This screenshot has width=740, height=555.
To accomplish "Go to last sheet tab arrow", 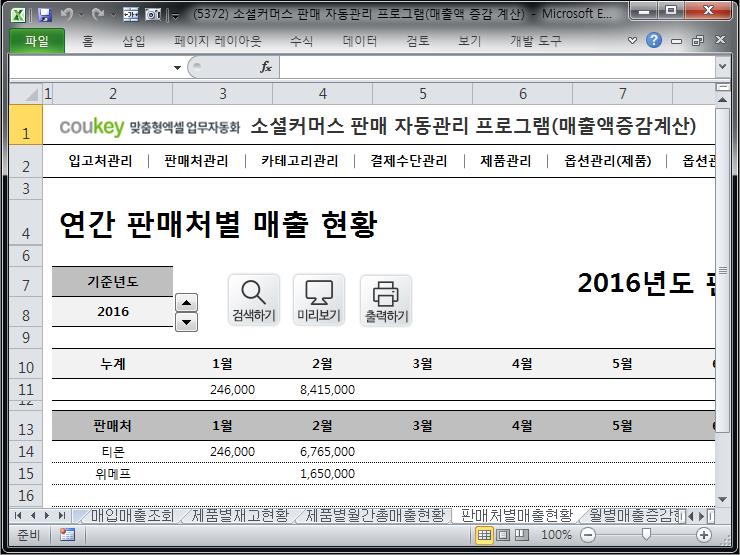I will 61,515.
